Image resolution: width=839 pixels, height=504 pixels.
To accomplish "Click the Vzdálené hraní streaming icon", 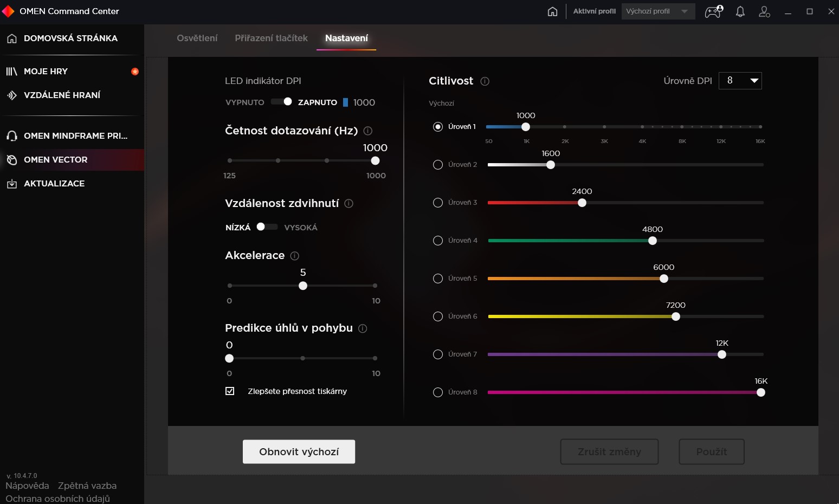I will [12, 95].
